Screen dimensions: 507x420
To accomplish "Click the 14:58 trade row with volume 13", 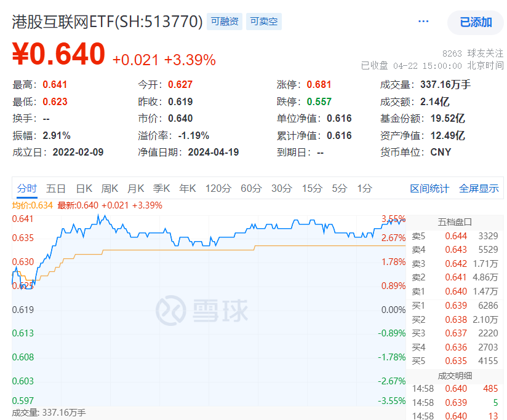I will click(x=455, y=416).
